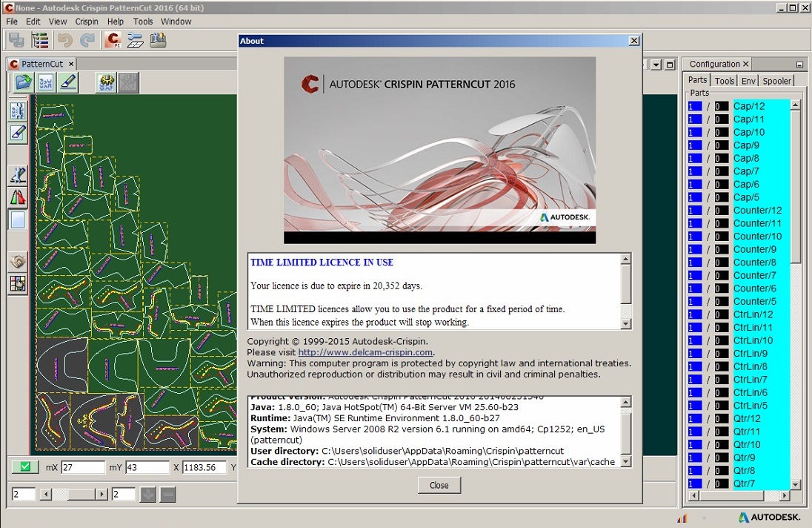Click the greyed minus button at bottom
Viewport: 812px width, 528px height.
pyautogui.click(x=167, y=495)
